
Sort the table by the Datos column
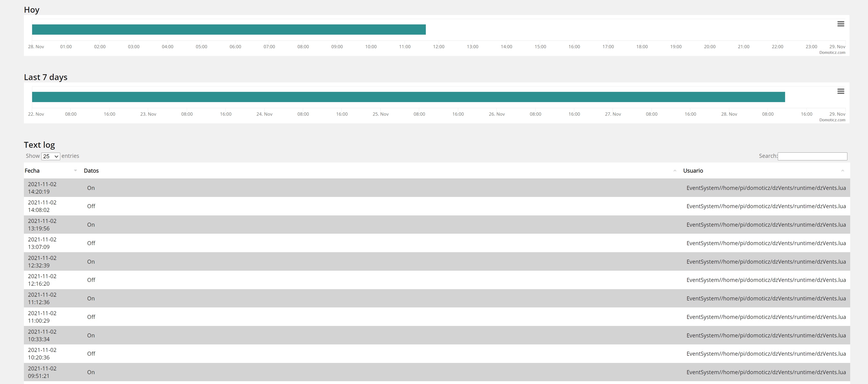(x=91, y=171)
